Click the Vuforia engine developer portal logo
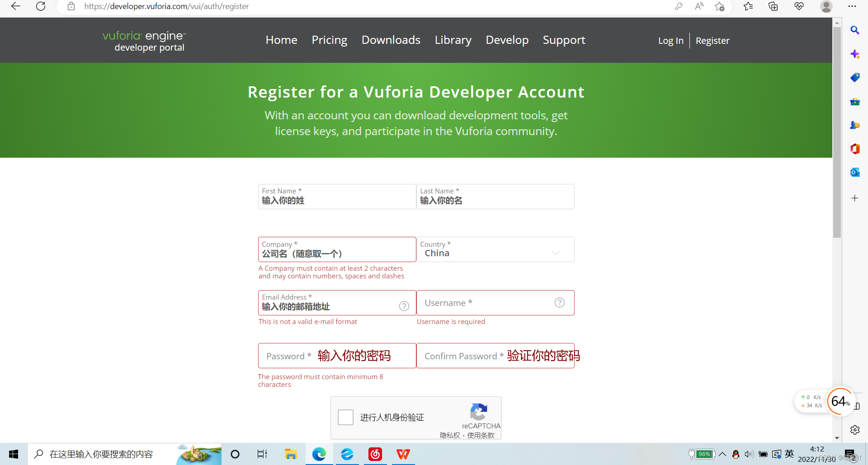The image size is (868, 465). [x=144, y=41]
